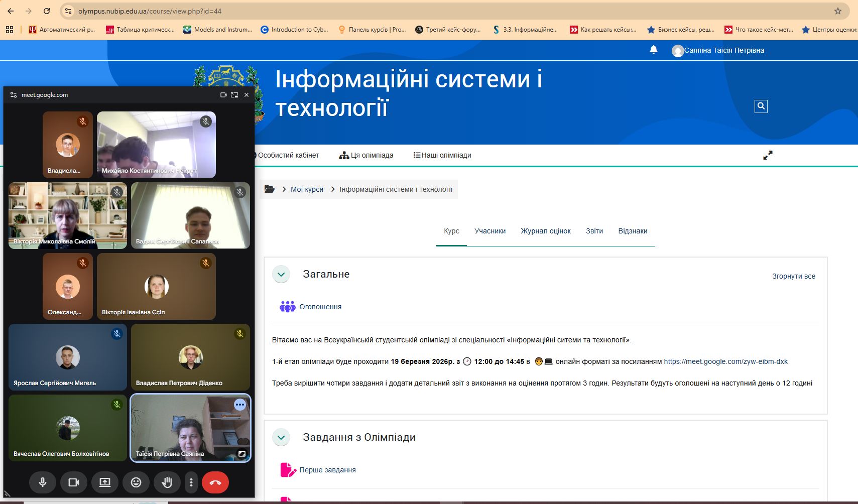The height and width of the screenshot is (504, 858).
Task: Open the Журнал оцінок tab
Action: coord(545,231)
